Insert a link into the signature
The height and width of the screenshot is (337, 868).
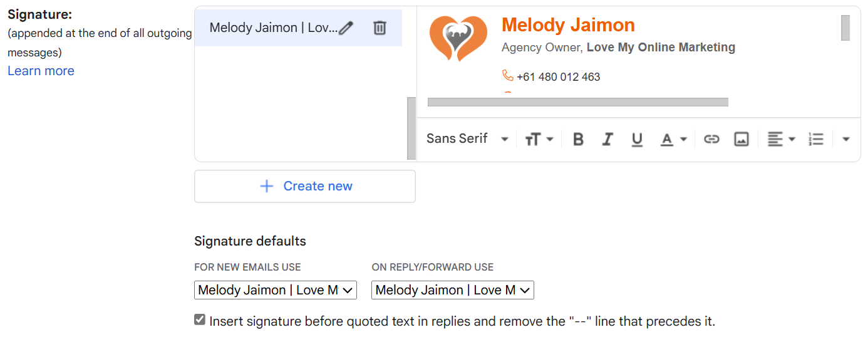pyautogui.click(x=711, y=139)
